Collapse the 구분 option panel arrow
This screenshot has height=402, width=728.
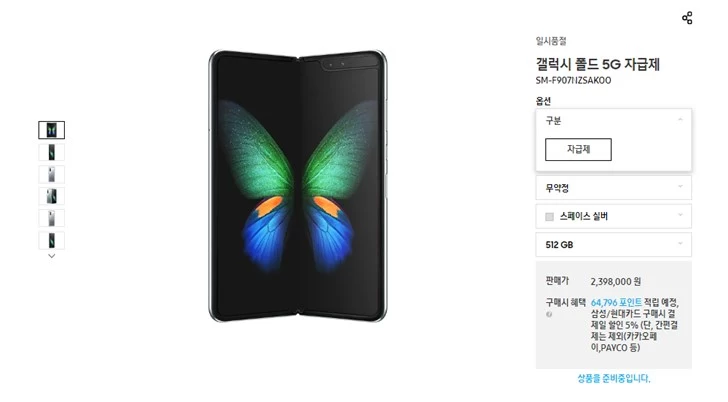point(680,120)
